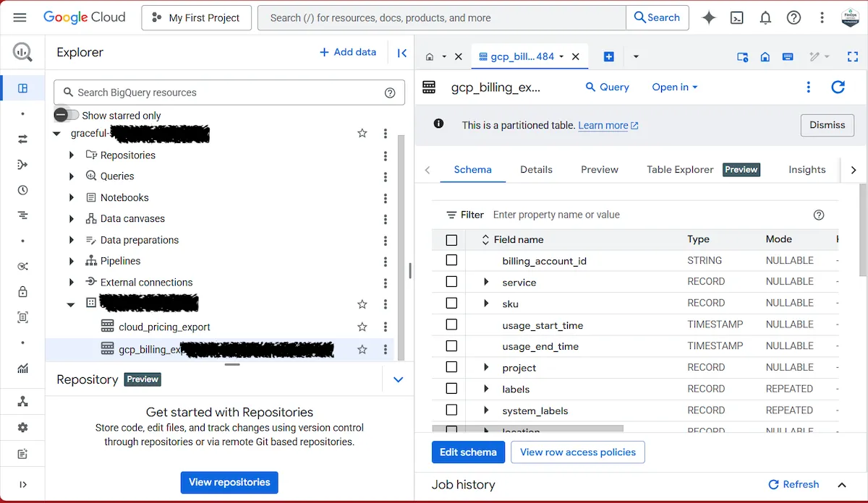The image size is (868, 503).
Task: Star the graceful project
Action: [362, 133]
